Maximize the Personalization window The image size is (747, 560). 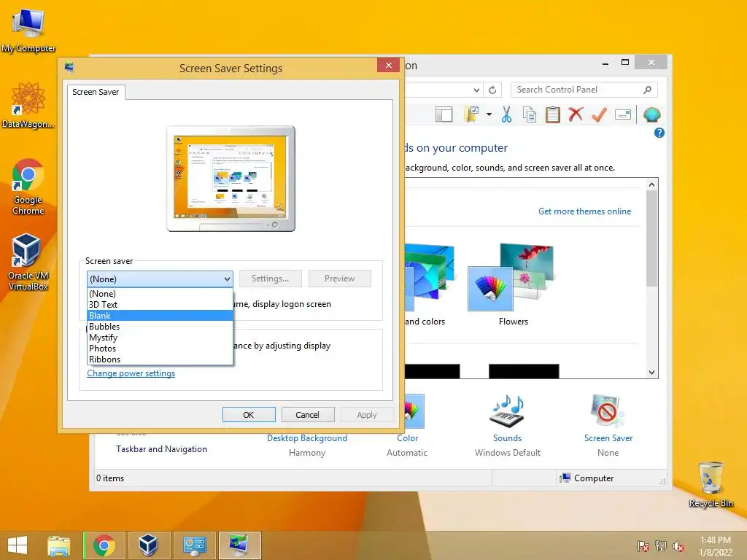pyautogui.click(x=625, y=63)
